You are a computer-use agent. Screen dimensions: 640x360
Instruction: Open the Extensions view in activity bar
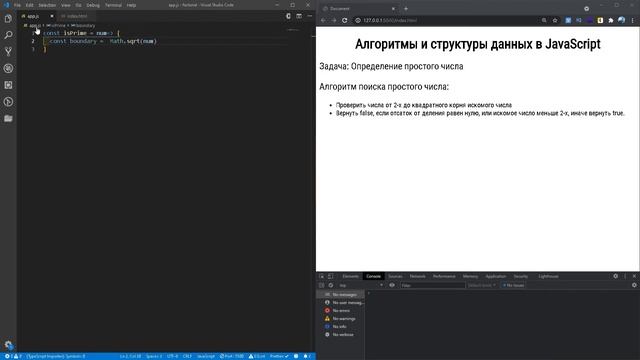[8, 85]
